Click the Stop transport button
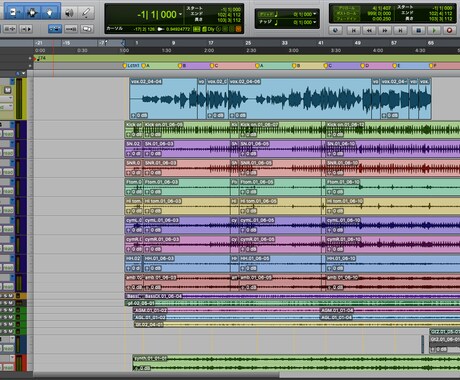Image resolution: width=460 pixels, height=380 pixels. click(x=418, y=30)
